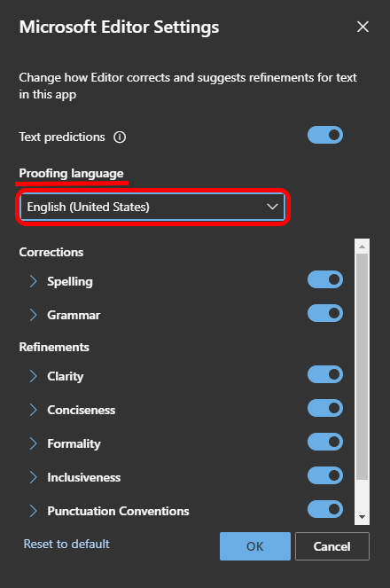The image size is (390, 588).
Task: Expand the Inclusiveness refinement chevron
Action: (x=34, y=477)
